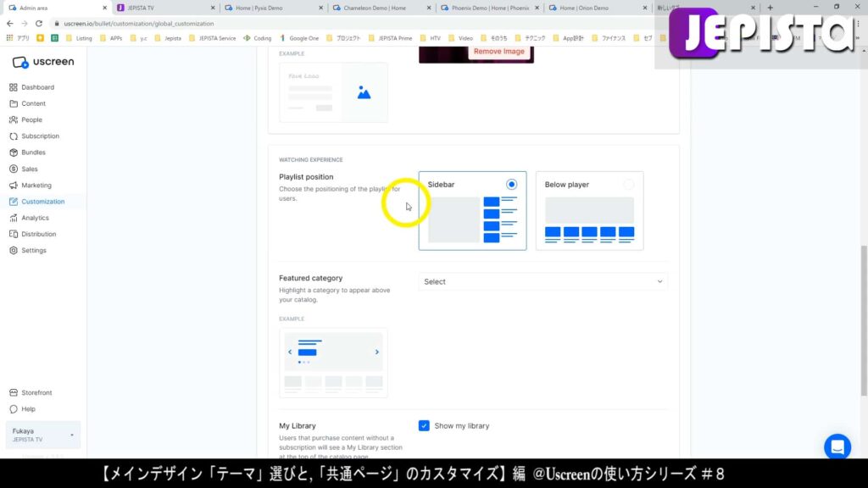Open Subscription in the sidebar
The height and width of the screenshot is (488, 868).
(34, 136)
